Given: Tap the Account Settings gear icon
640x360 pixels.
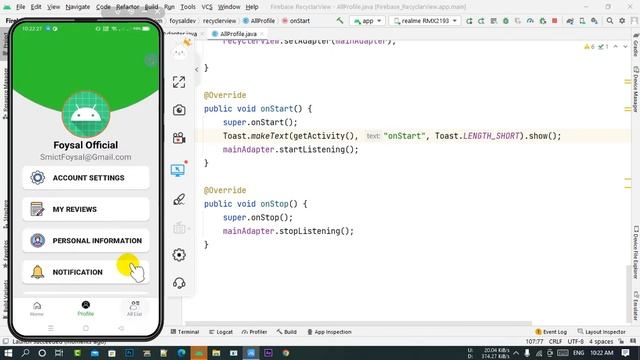Looking at the screenshot, I should [37, 178].
